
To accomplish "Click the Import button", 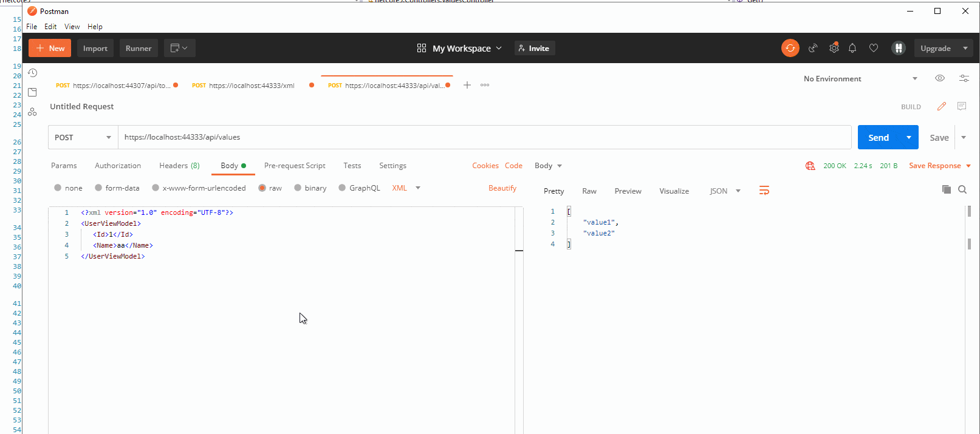I will pyautogui.click(x=95, y=48).
